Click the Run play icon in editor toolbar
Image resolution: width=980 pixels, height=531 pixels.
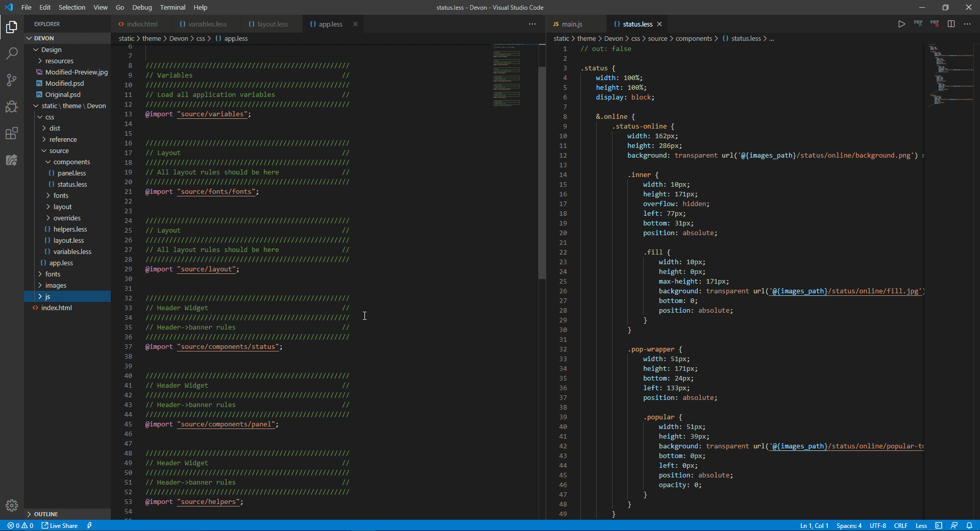pyautogui.click(x=901, y=24)
